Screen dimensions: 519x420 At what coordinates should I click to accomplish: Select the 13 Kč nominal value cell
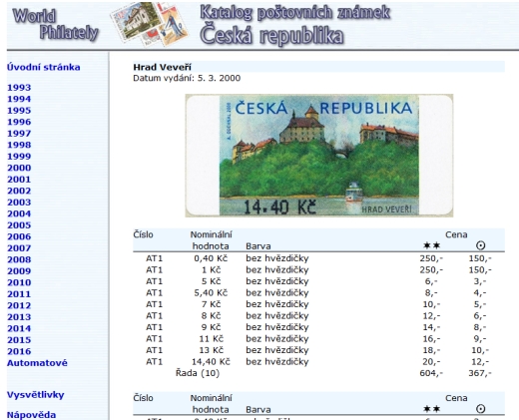pyautogui.click(x=211, y=350)
